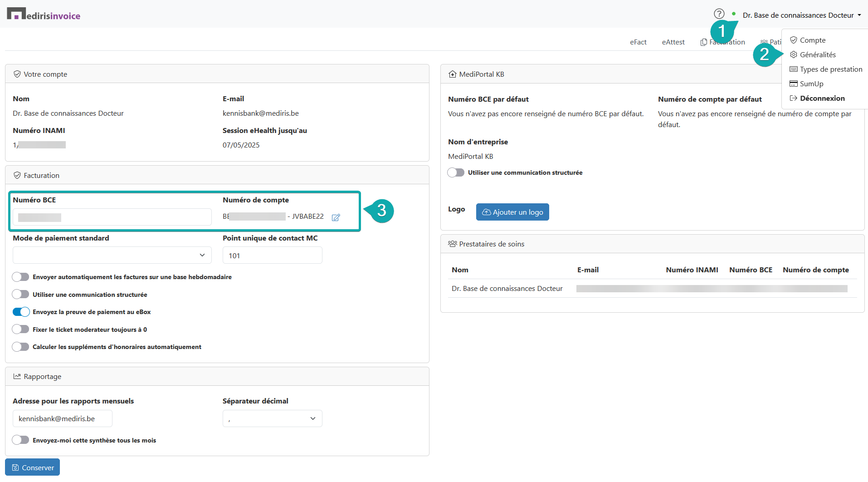This screenshot has height=482, width=868.
Task: Click the chart icon beside Rapportage
Action: (x=17, y=376)
